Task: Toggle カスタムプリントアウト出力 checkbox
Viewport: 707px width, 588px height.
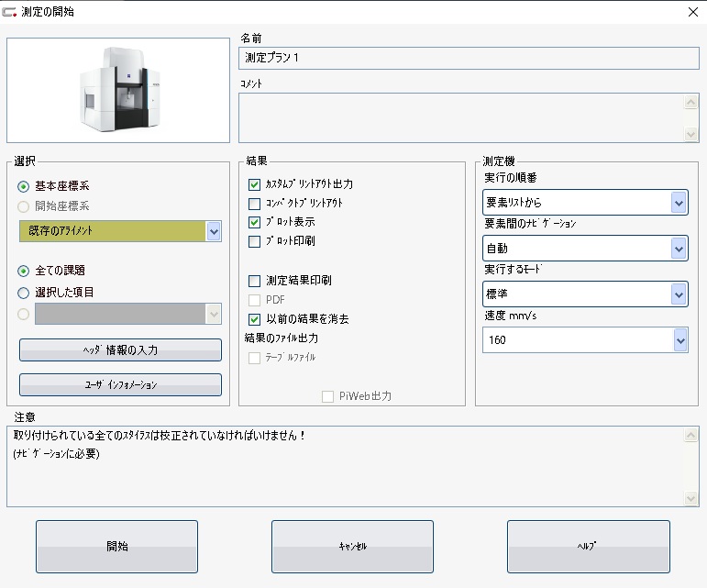Action: click(254, 184)
